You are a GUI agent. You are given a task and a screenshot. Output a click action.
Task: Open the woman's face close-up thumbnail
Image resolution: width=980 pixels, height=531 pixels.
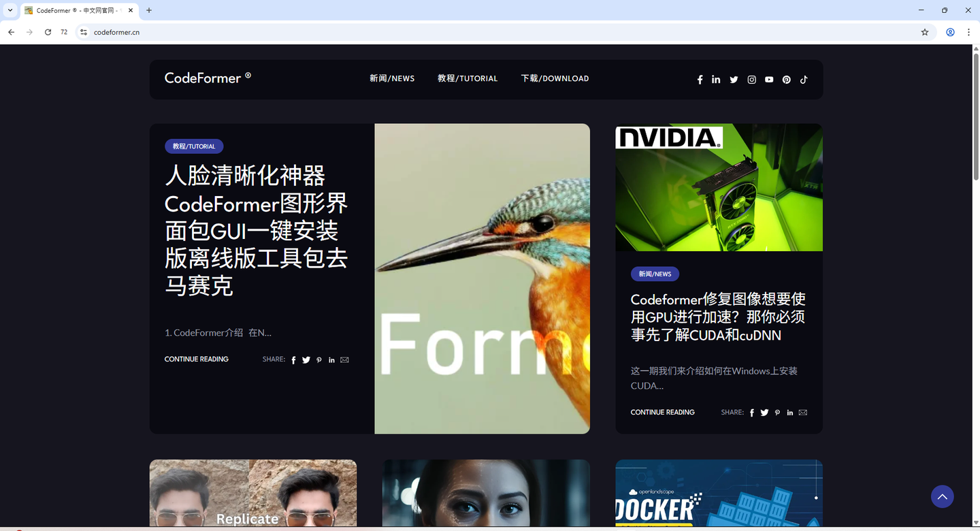point(486,493)
